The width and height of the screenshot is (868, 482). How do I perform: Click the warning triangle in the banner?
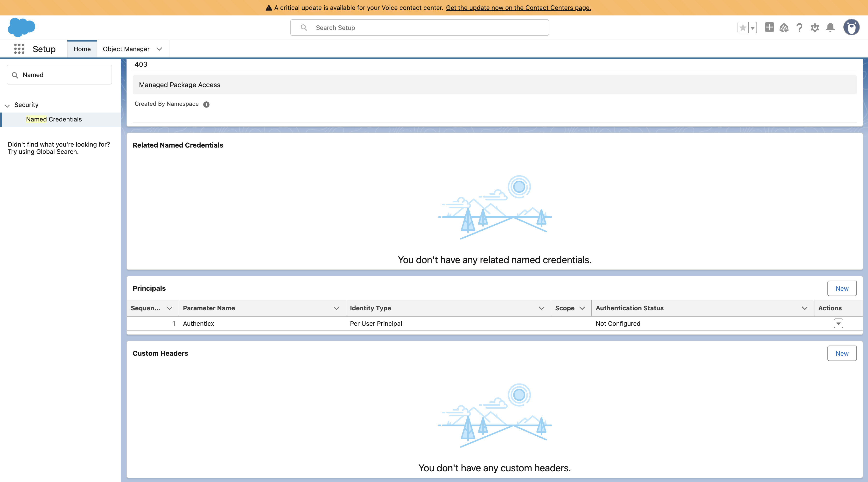click(x=269, y=8)
